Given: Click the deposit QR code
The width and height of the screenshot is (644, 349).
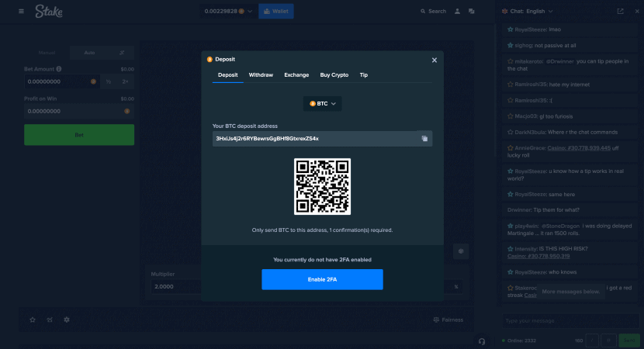Looking at the screenshot, I should point(323,186).
